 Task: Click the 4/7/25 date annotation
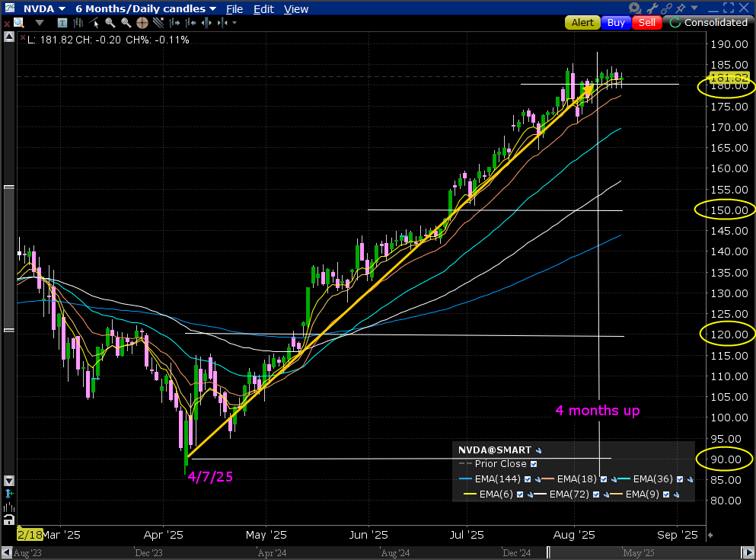coord(210,477)
